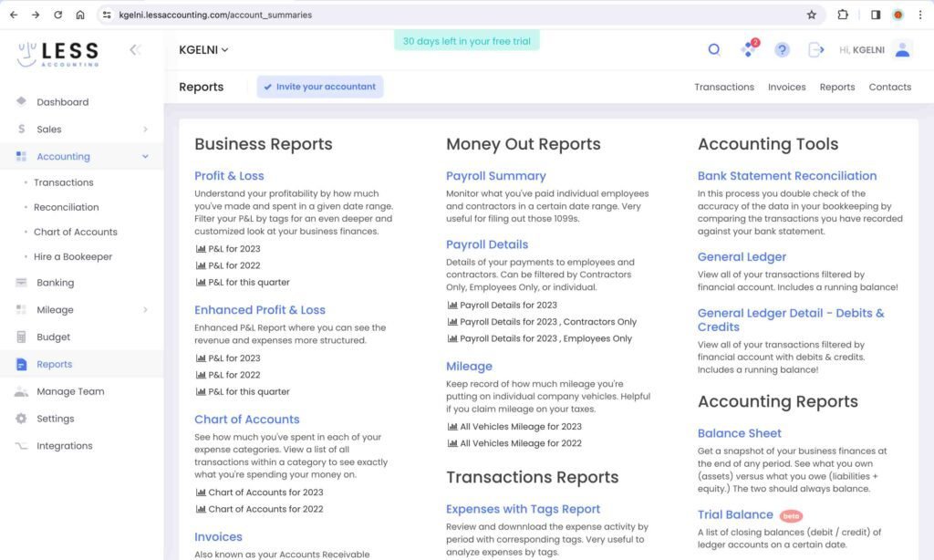Click the logout arrow icon
The width and height of the screenshot is (934, 560).
coord(815,49)
